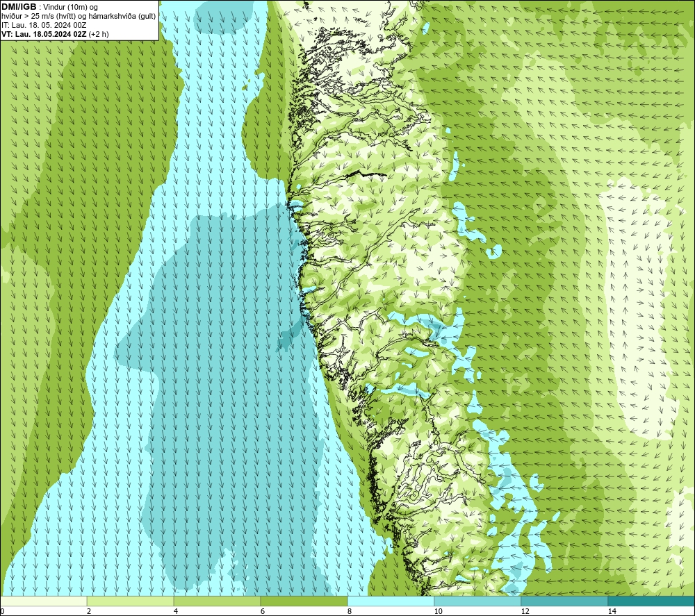This screenshot has width=695, height=616.
Task: Click the 'DMI/IGB' title text
Action: coord(19,7)
